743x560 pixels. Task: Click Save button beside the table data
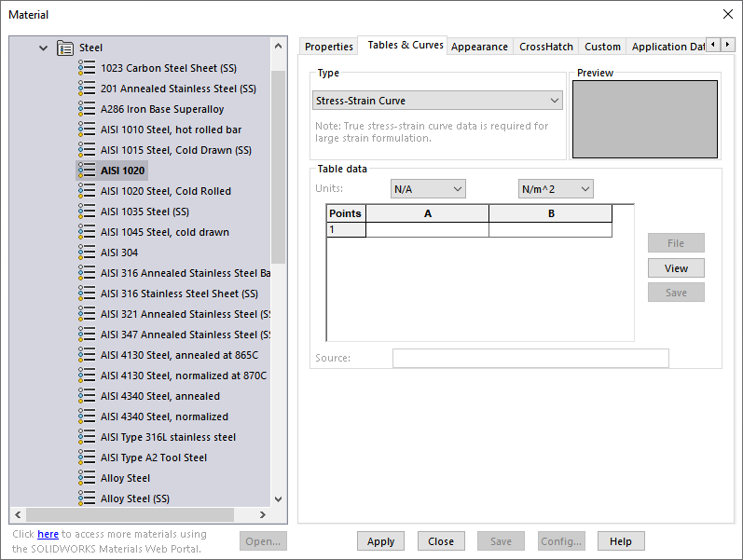coord(676,293)
